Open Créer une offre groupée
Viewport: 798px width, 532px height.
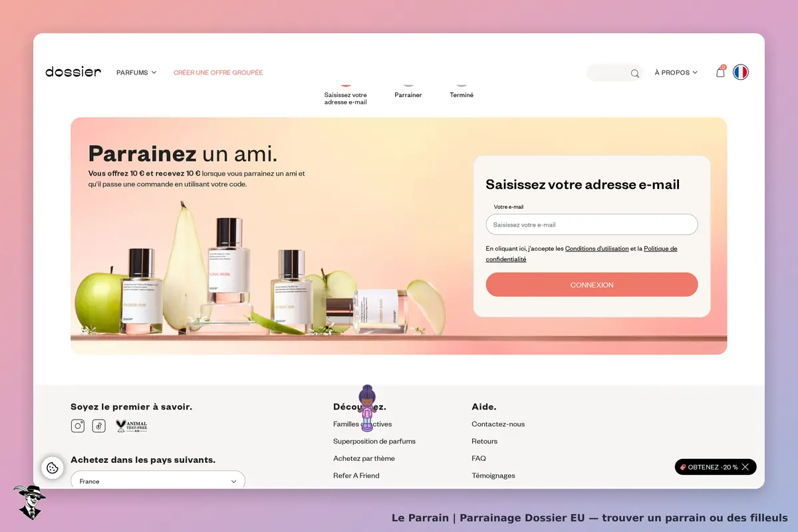[218, 72]
